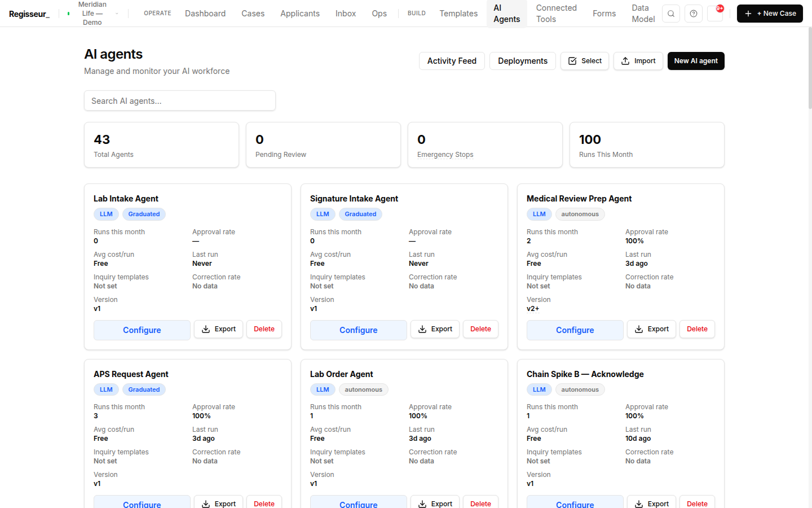The height and width of the screenshot is (508, 812).
Task: Switch to the Applicants tab
Action: [300, 14]
